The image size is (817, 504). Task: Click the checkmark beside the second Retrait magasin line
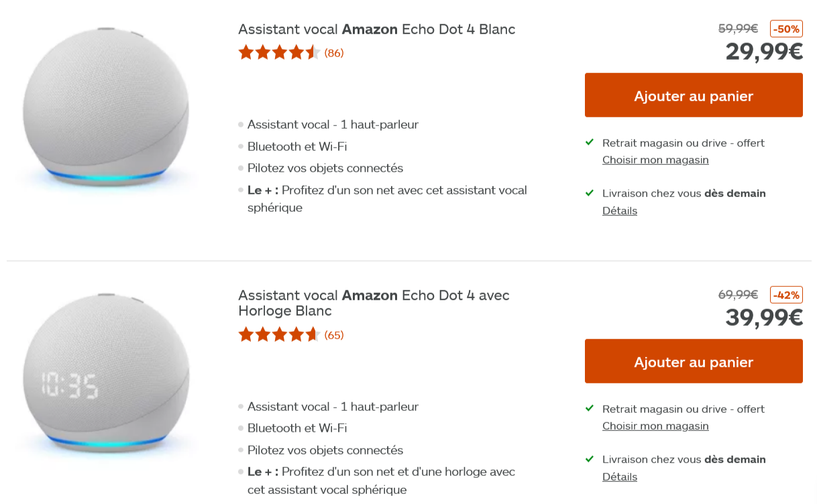coord(589,408)
